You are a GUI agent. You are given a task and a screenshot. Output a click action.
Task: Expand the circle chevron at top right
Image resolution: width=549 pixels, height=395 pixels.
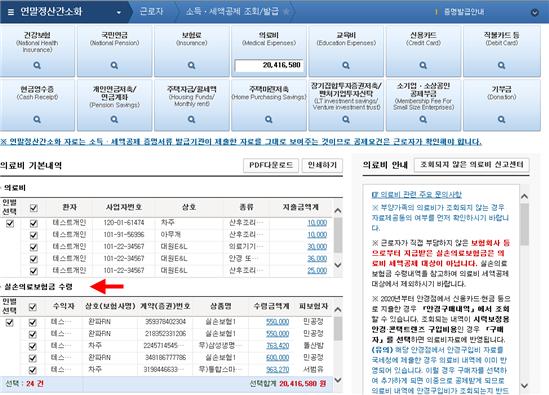[535, 13]
